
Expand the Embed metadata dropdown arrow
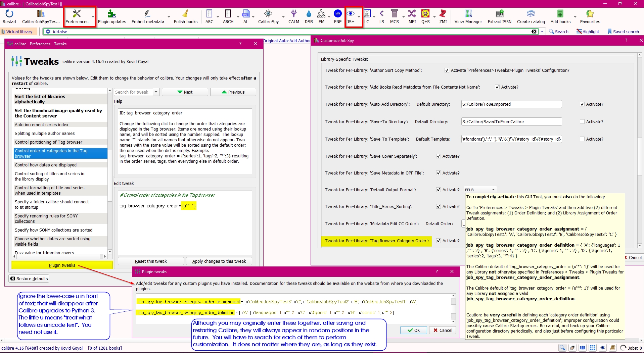tap(169, 17)
